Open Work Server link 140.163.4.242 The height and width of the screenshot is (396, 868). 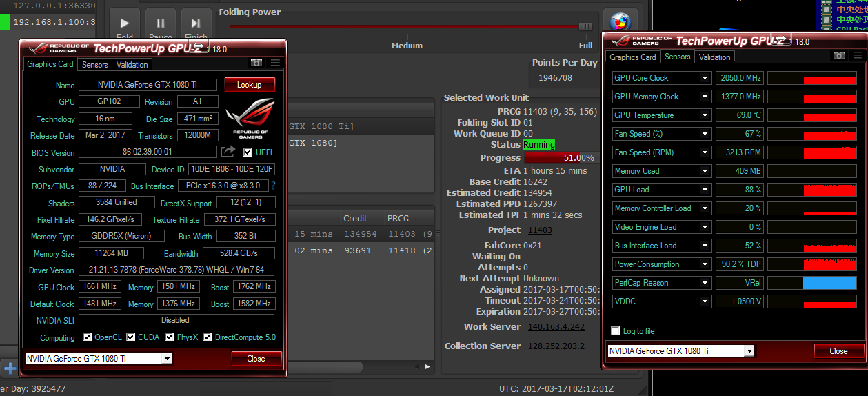(x=556, y=327)
